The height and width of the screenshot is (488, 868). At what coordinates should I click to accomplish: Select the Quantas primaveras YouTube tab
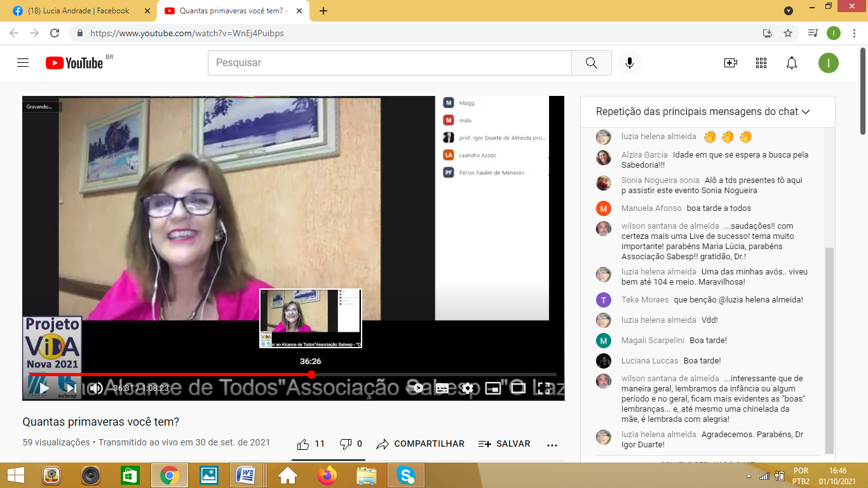[x=234, y=11]
